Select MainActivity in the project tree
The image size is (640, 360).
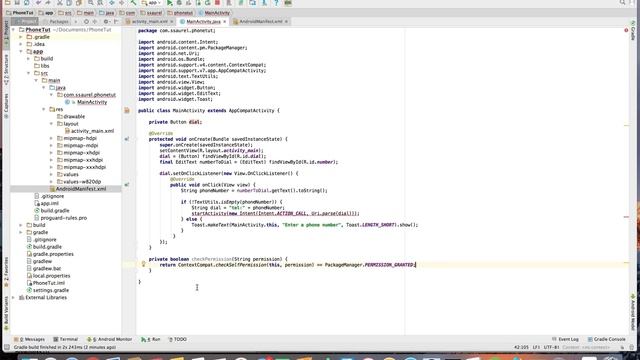click(x=92, y=102)
